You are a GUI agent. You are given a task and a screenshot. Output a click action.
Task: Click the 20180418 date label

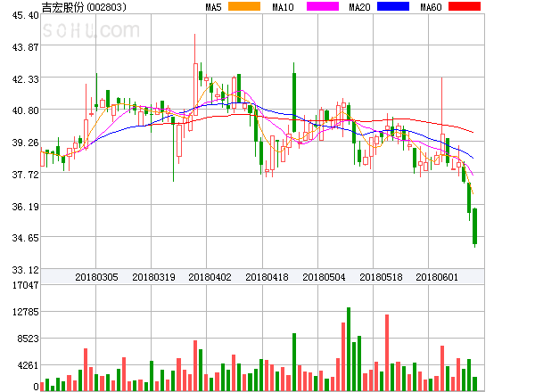point(267,277)
